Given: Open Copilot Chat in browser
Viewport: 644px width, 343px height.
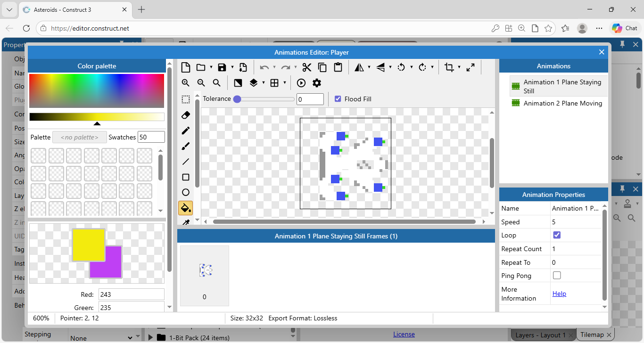Looking at the screenshot, I should 625,28.
